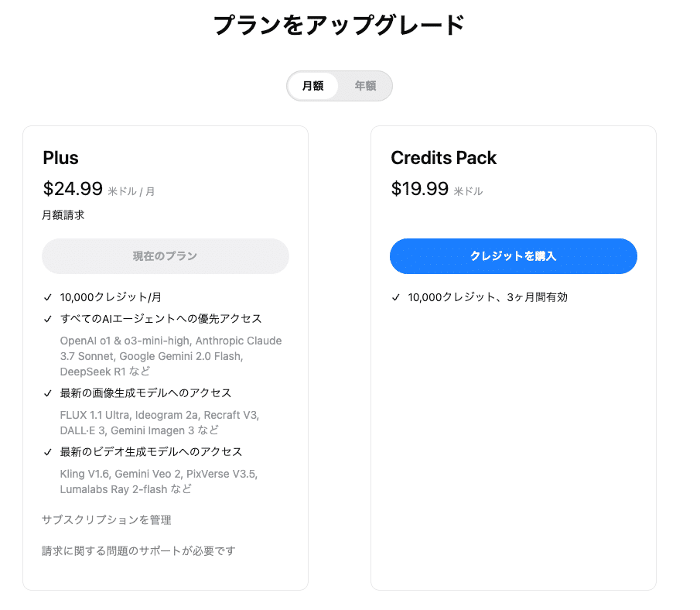Click the checkmark beside 10,000クレジット、3ヶ月間有効
The height and width of the screenshot is (610, 700).
pos(396,297)
